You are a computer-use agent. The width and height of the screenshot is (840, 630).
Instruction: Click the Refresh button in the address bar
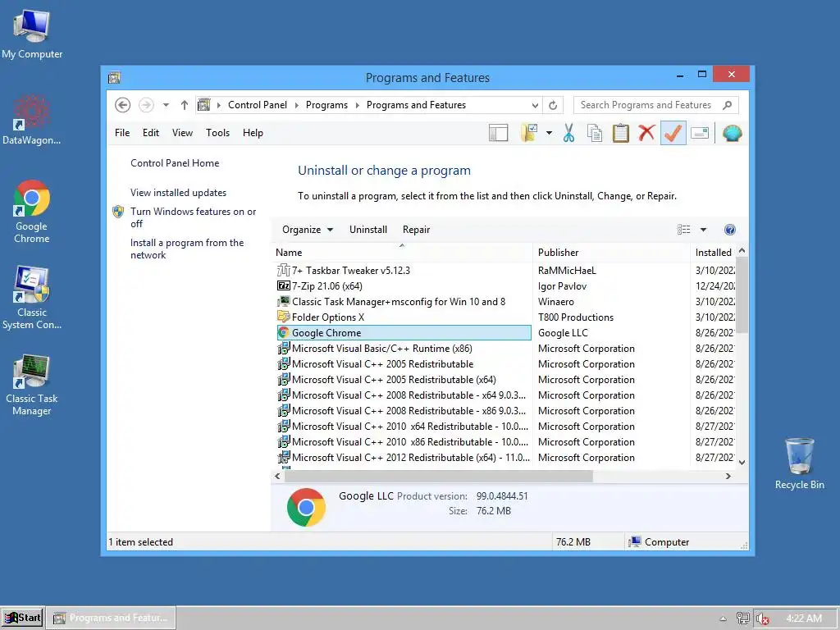[x=553, y=105]
